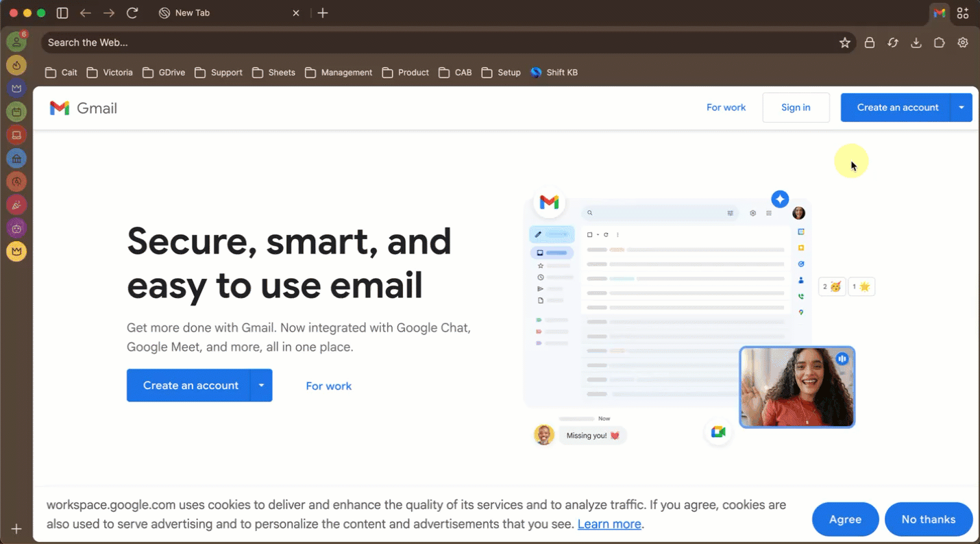
Task: Click Agree on the cookie banner
Action: pyautogui.click(x=845, y=519)
